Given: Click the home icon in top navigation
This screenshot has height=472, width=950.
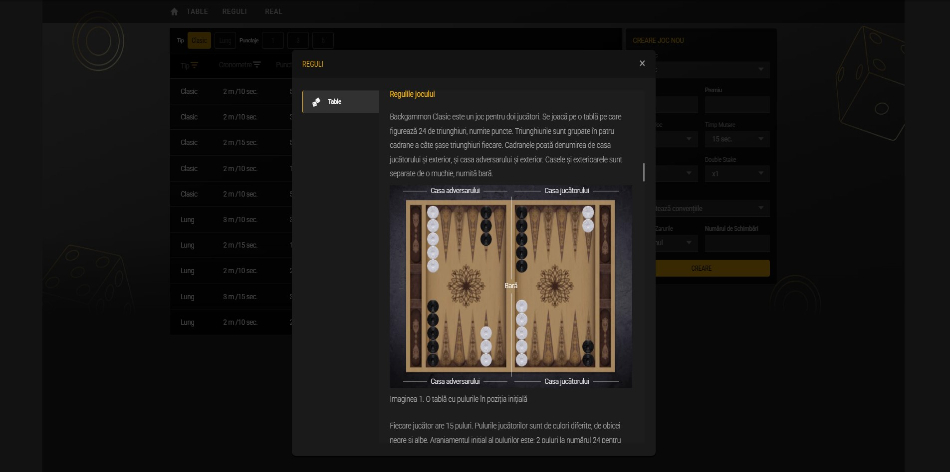Looking at the screenshot, I should (x=174, y=11).
